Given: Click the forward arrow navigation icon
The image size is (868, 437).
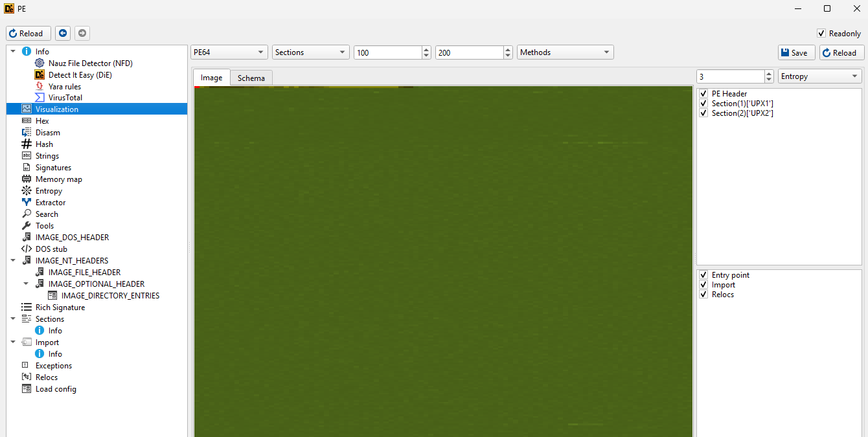Looking at the screenshot, I should pos(82,34).
